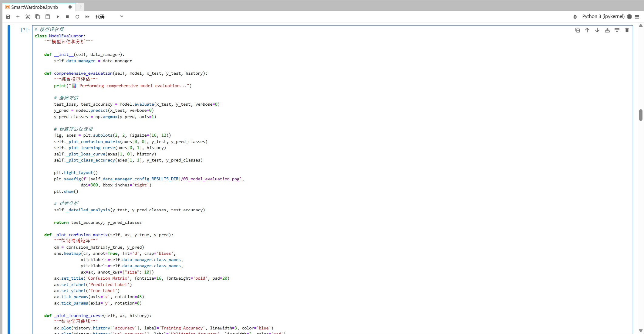
Task: Insert a new cell with the plus icon
Action: (x=18, y=17)
